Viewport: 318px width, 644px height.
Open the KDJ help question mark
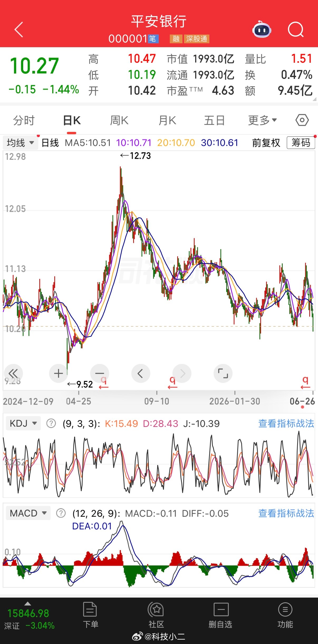(51, 424)
